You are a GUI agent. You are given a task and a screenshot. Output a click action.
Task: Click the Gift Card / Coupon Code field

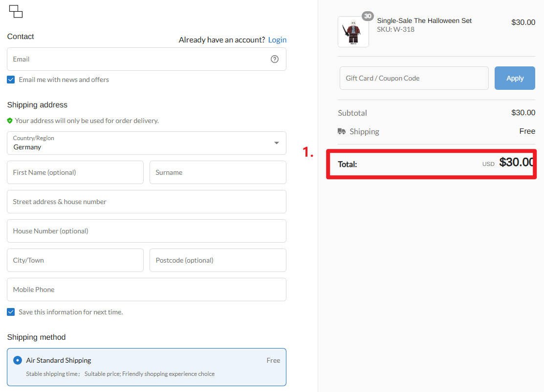(413, 78)
